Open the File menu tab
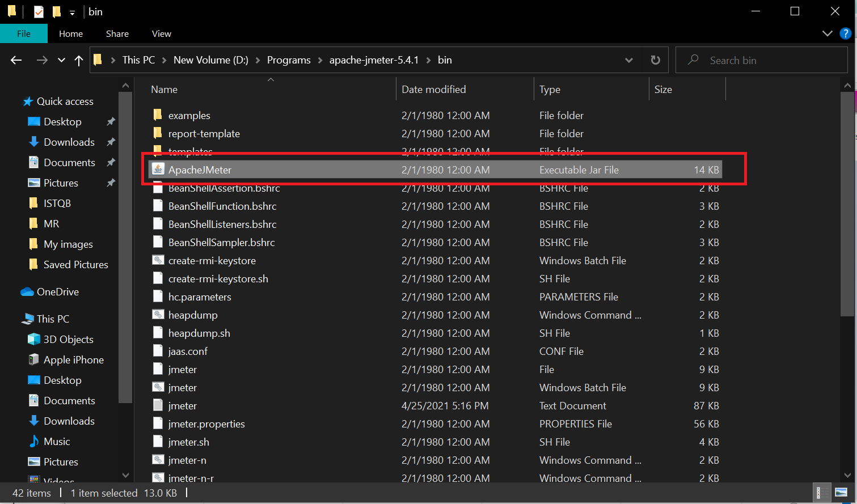857x504 pixels. [x=24, y=33]
